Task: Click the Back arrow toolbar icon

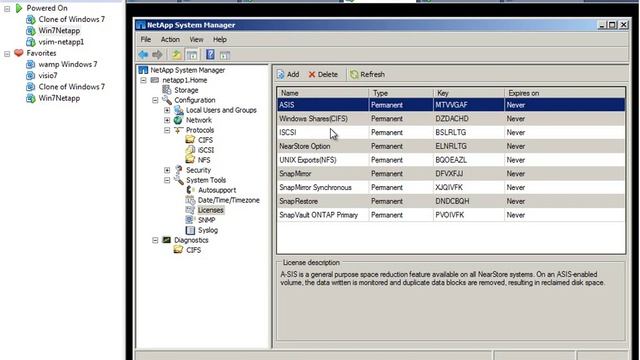Action: [x=143, y=54]
